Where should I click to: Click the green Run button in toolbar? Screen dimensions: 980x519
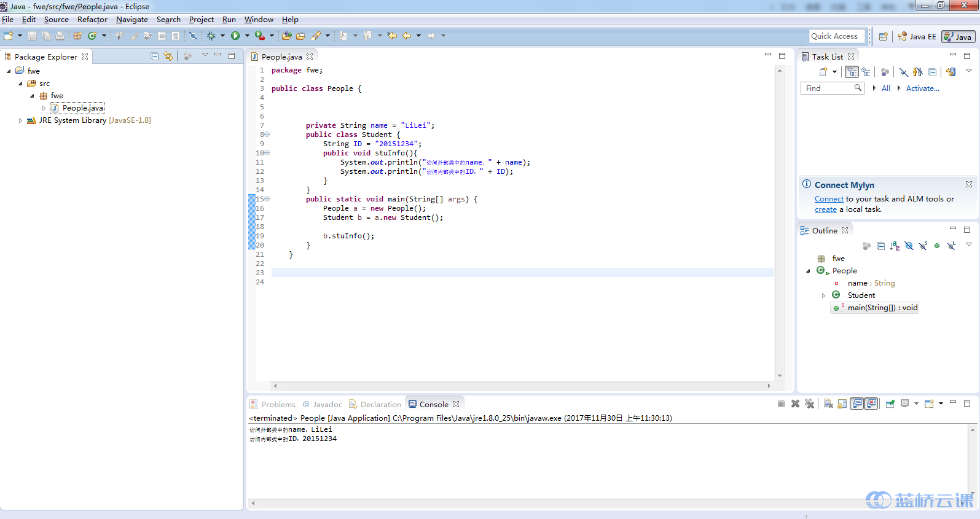(235, 36)
